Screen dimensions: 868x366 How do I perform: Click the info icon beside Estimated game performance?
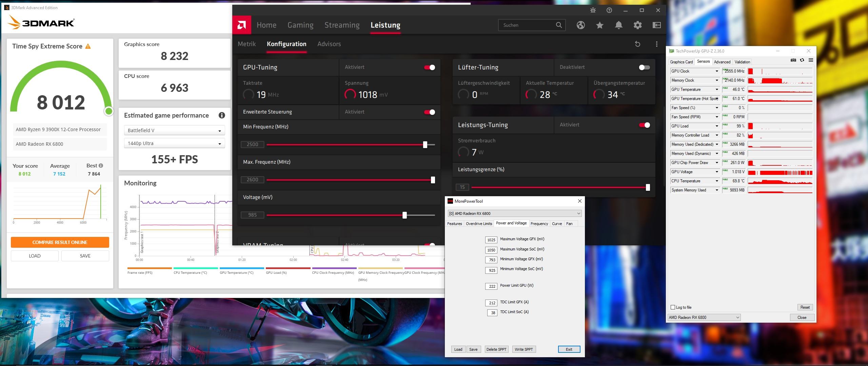click(222, 115)
